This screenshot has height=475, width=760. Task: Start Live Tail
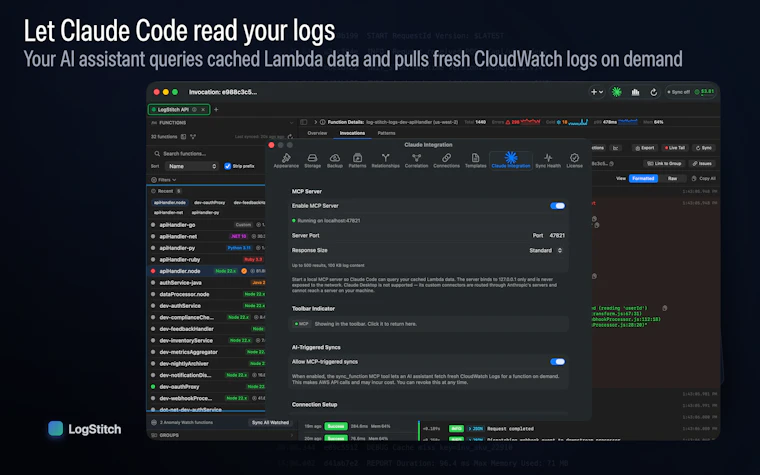(675, 148)
